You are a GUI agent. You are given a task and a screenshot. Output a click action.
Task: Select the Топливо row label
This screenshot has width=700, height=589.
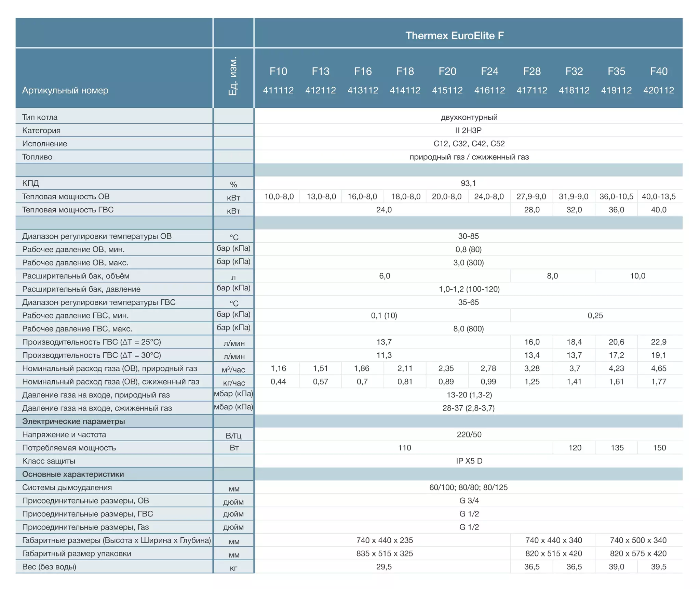click(37, 157)
